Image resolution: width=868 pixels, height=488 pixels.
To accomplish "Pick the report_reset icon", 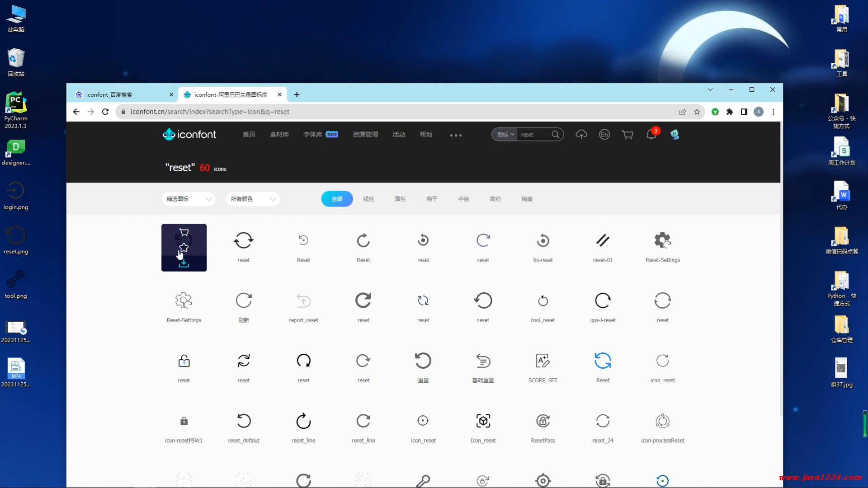I will [303, 300].
